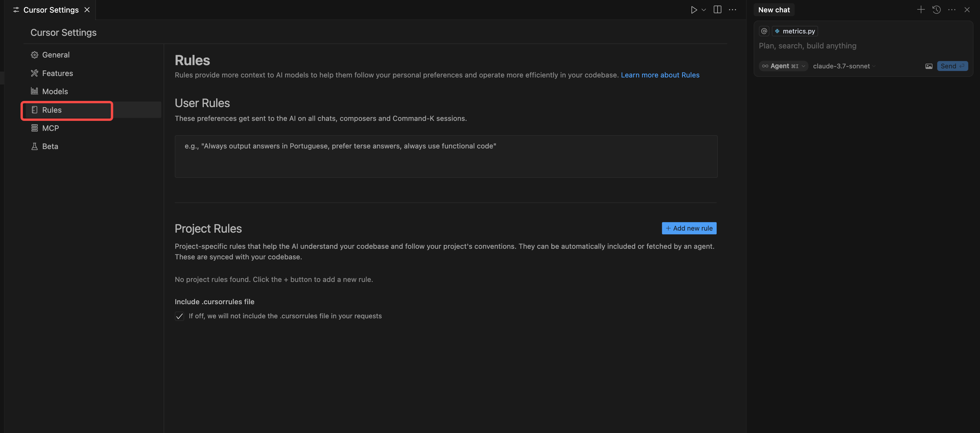Open the claude-3.7-sonnet model dropdown

click(844, 66)
